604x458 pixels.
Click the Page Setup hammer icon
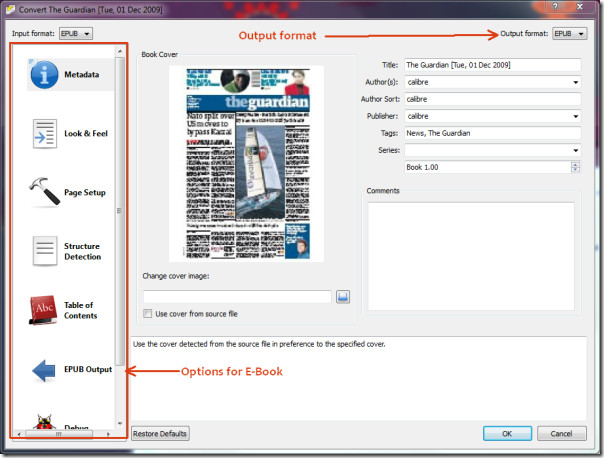point(45,191)
